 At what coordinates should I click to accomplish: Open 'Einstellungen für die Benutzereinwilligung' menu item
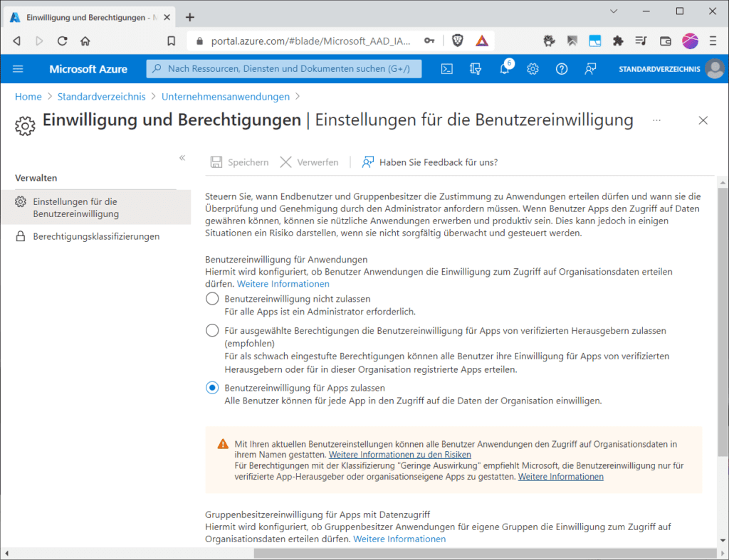pos(96,207)
